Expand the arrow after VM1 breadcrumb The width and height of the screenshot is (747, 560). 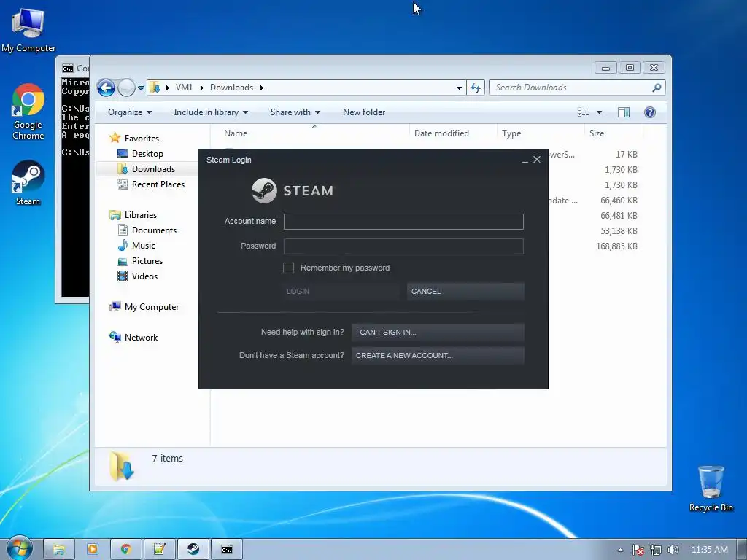(x=201, y=87)
